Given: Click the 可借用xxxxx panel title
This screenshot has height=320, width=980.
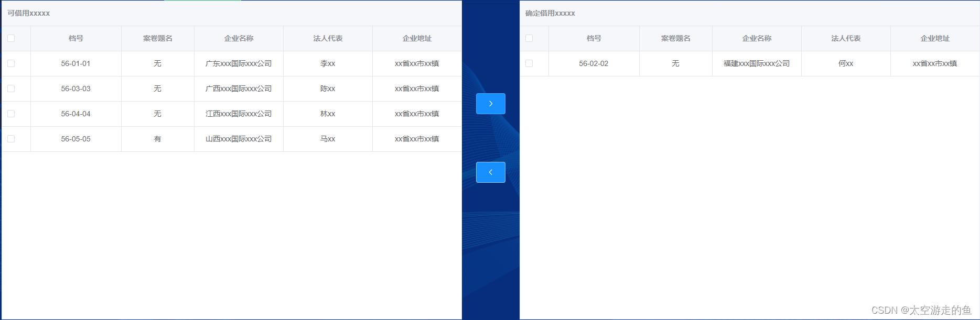Looking at the screenshot, I should [x=28, y=13].
